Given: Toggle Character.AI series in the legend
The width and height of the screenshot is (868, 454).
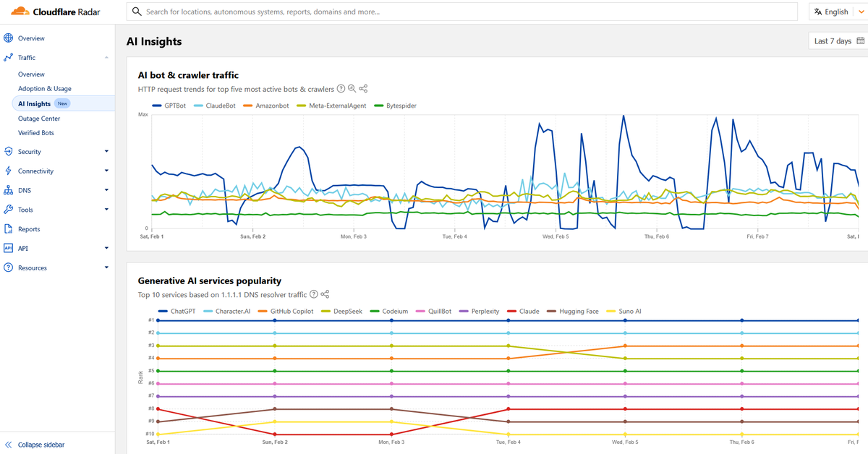Looking at the screenshot, I should point(229,311).
